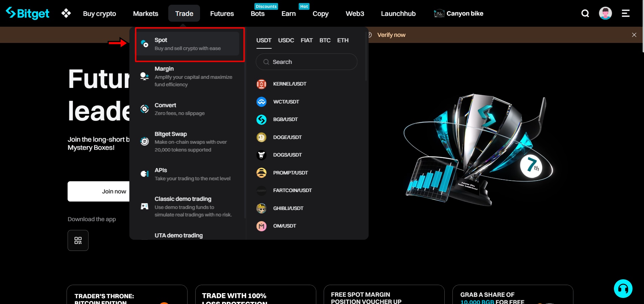Click the Join now button
Viewport: 644px width, 304px height.
(x=99, y=191)
